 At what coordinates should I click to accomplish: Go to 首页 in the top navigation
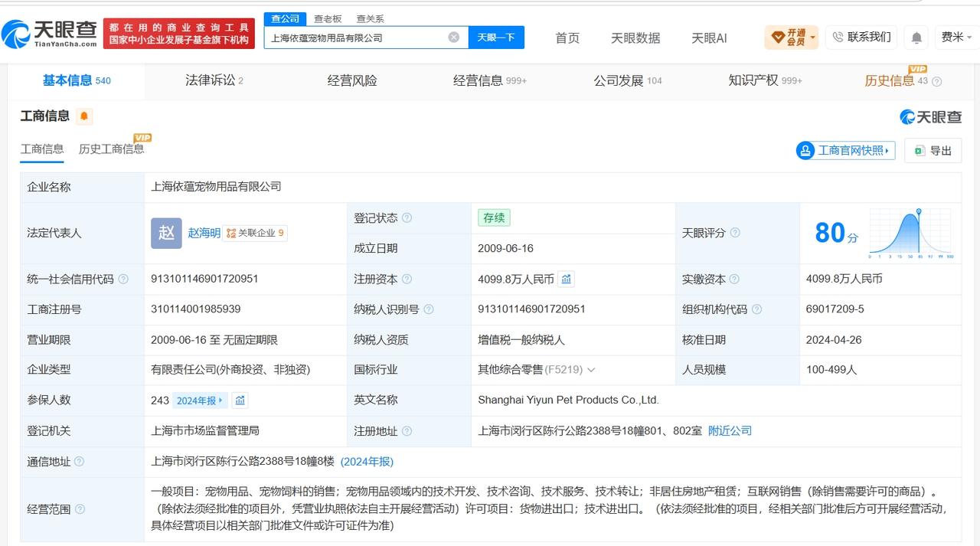(567, 38)
